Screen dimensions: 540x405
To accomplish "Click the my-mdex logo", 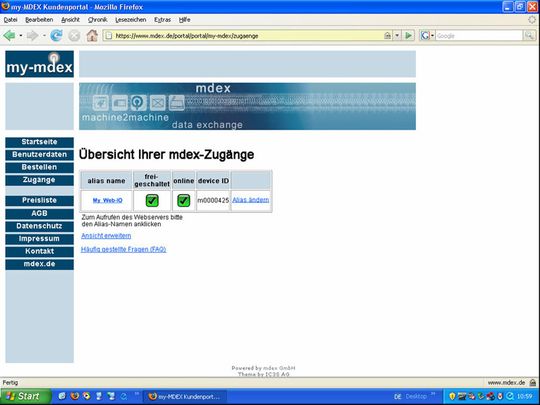I will click(x=39, y=64).
